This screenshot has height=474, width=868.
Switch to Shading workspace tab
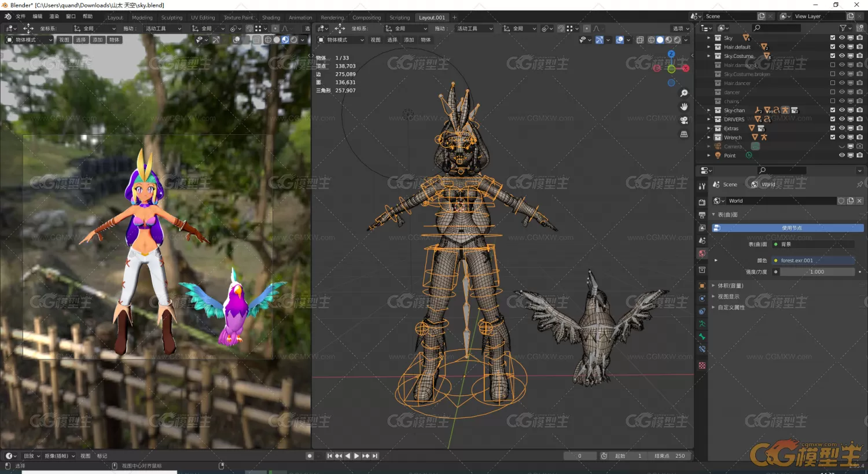tap(271, 17)
